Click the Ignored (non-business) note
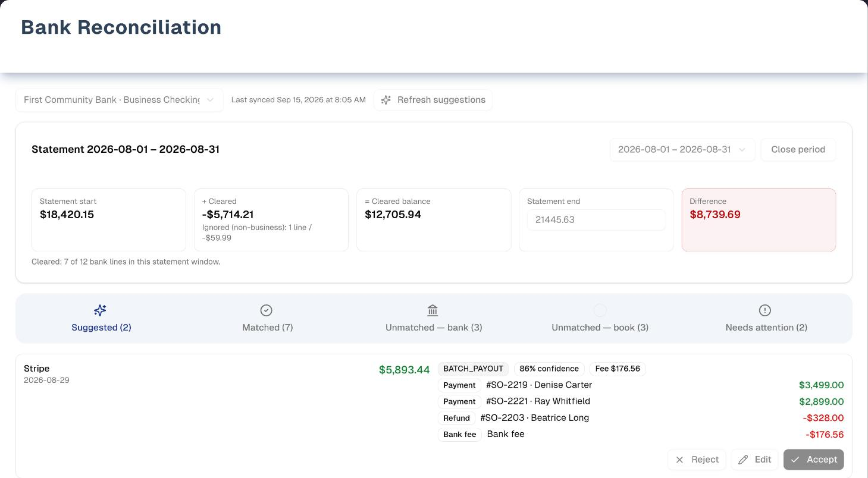Image resolution: width=868 pixels, height=478 pixels. (257, 232)
